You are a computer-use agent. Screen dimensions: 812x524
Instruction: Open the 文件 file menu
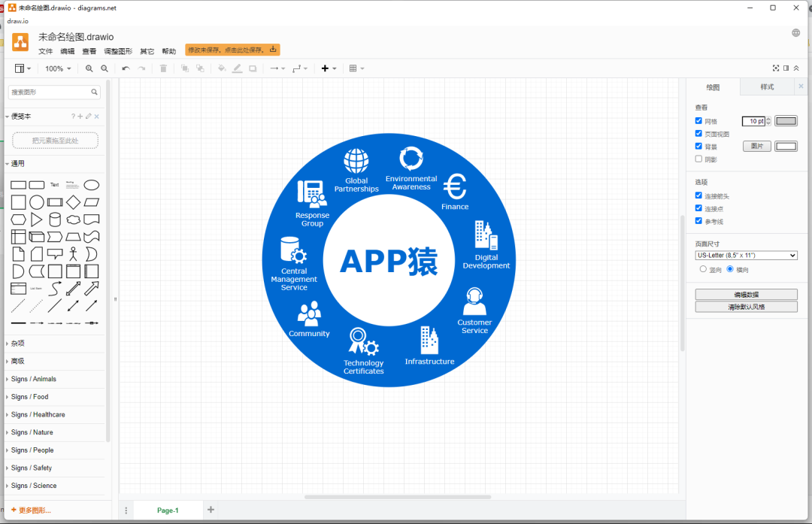pos(46,51)
